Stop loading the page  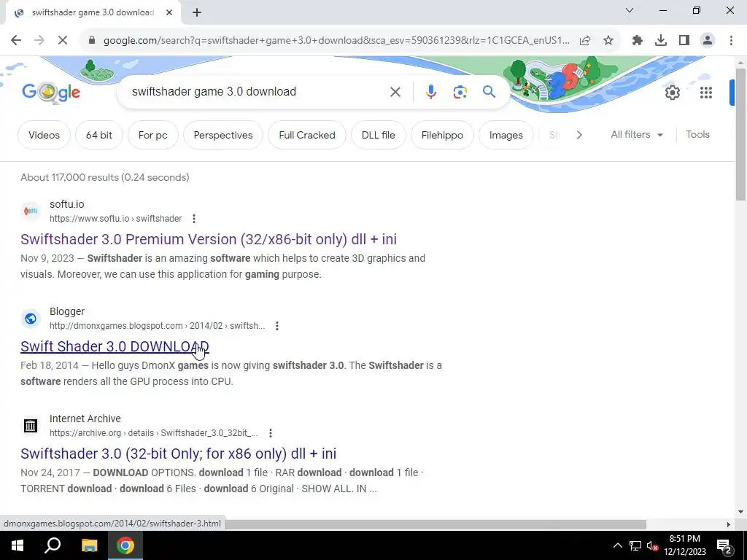pos(63,41)
